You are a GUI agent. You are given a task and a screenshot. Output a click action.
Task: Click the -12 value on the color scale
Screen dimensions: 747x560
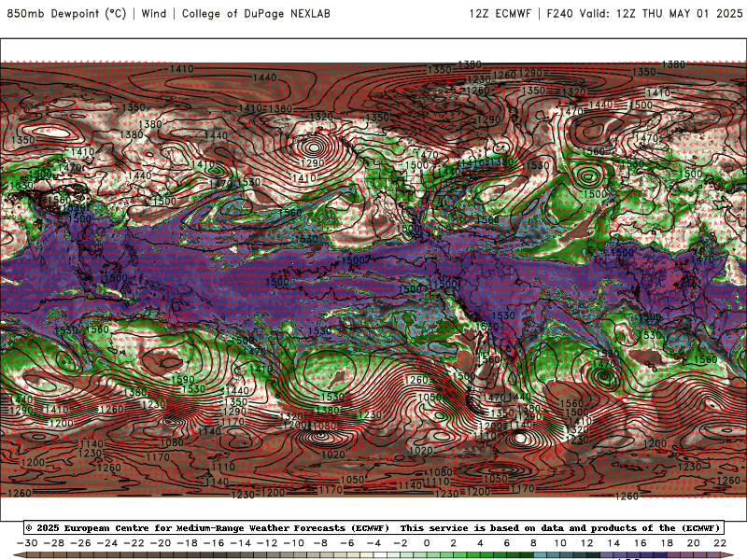coord(267,543)
